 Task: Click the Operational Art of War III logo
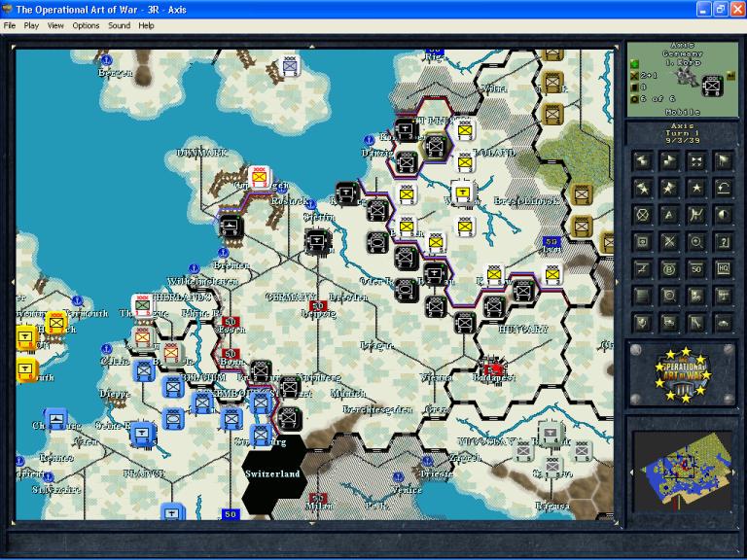click(x=684, y=374)
